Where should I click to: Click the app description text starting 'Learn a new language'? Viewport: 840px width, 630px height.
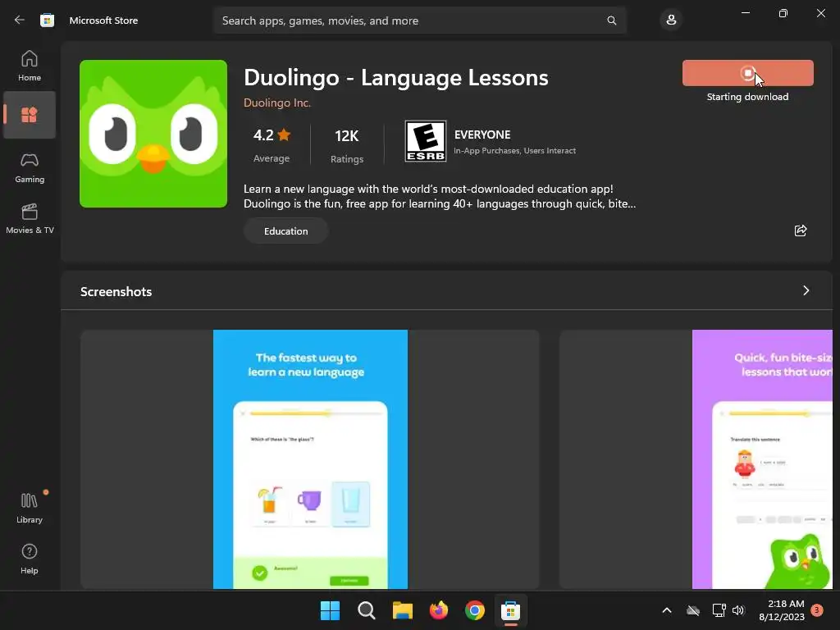(x=440, y=196)
